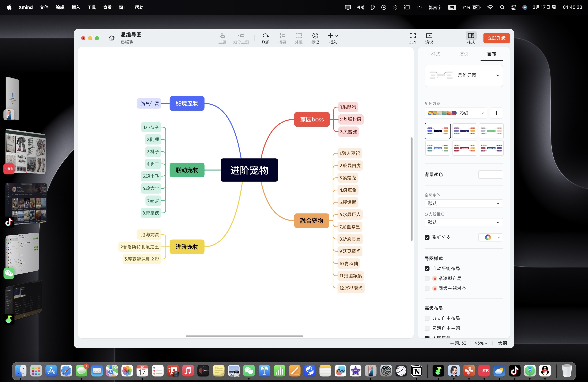Select the second theme thumbnail in top row
Screen dimensions: 588x382
(x=464, y=131)
